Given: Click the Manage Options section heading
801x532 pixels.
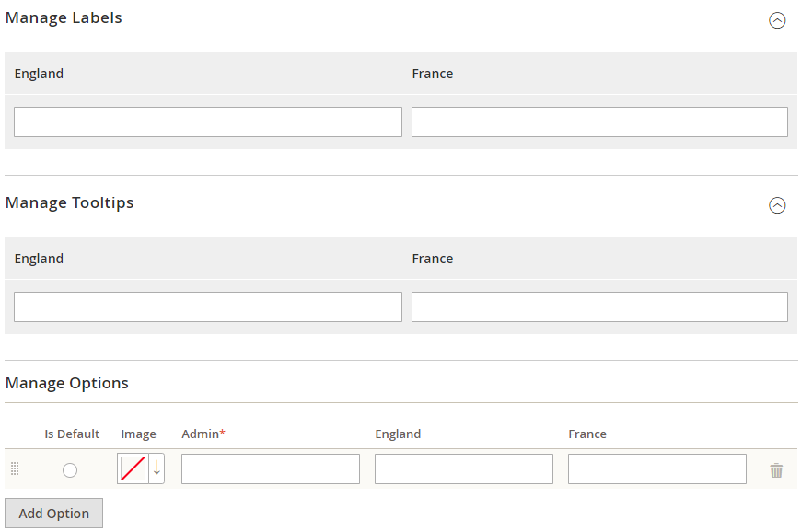Looking at the screenshot, I should (67, 383).
